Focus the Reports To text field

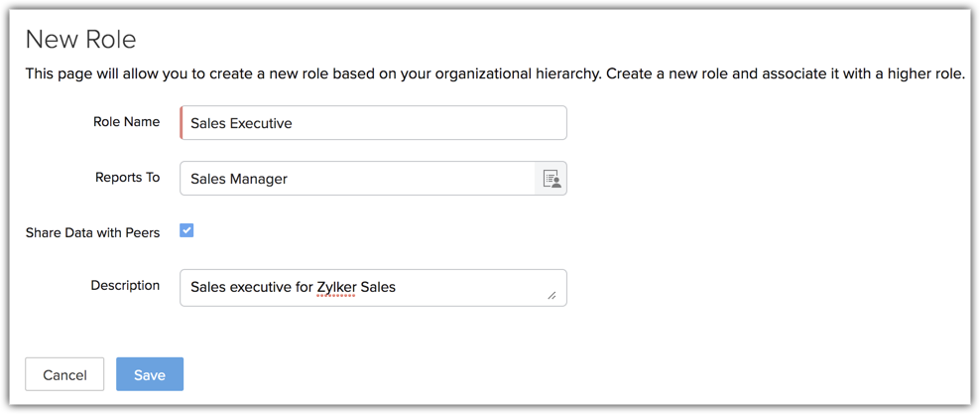click(357, 179)
